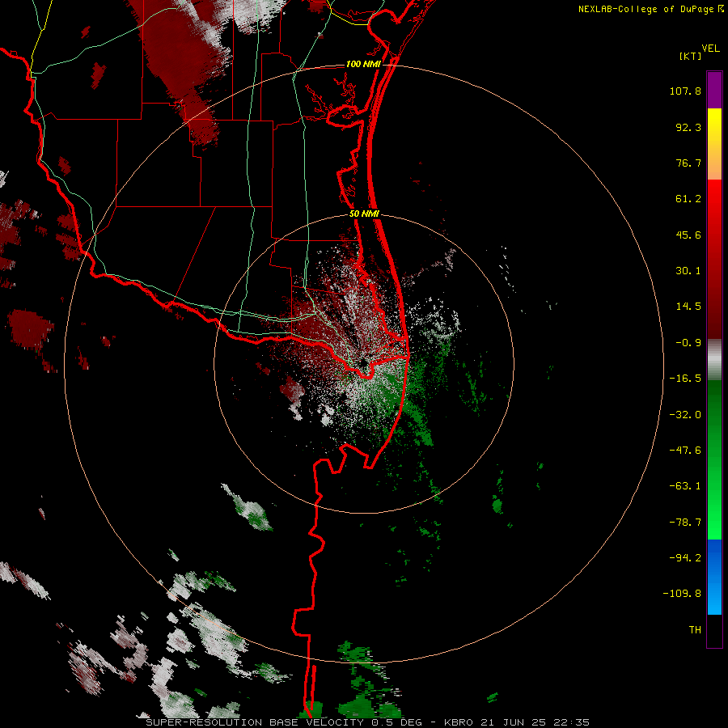Click the -94.2 value on velocity scale

click(685, 557)
